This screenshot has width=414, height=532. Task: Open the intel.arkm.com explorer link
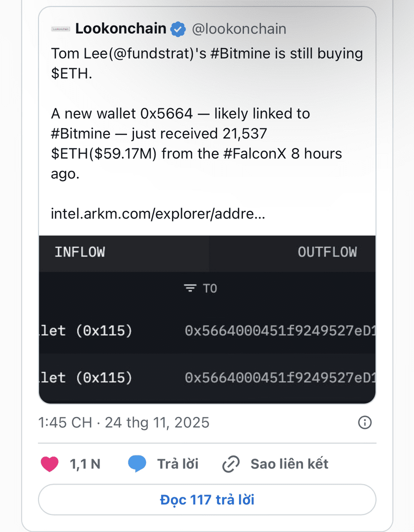[158, 214]
